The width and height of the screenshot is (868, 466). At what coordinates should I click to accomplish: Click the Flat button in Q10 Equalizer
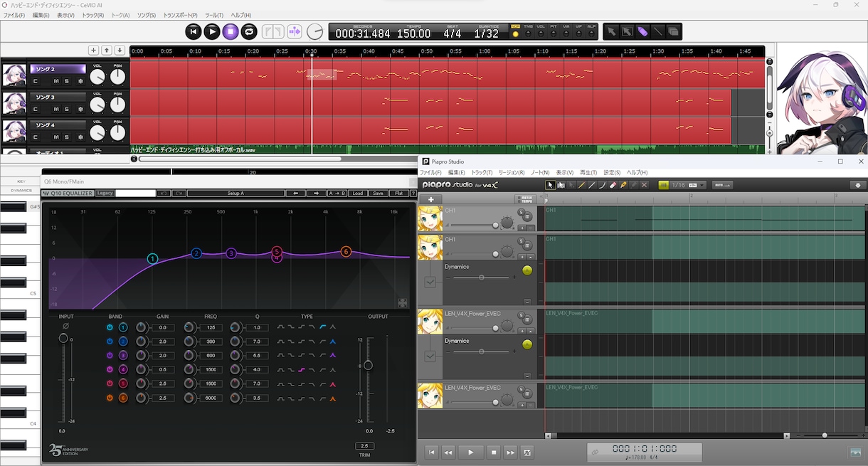398,194
